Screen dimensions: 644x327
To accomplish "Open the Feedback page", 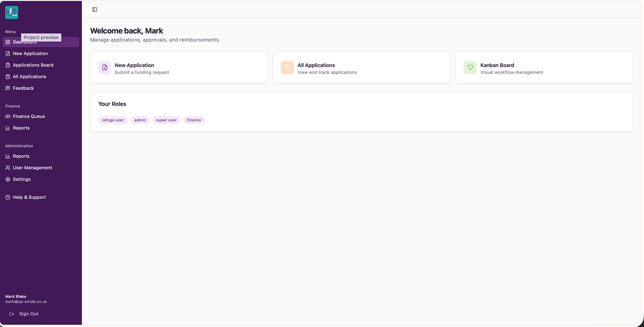I will (41, 88).
